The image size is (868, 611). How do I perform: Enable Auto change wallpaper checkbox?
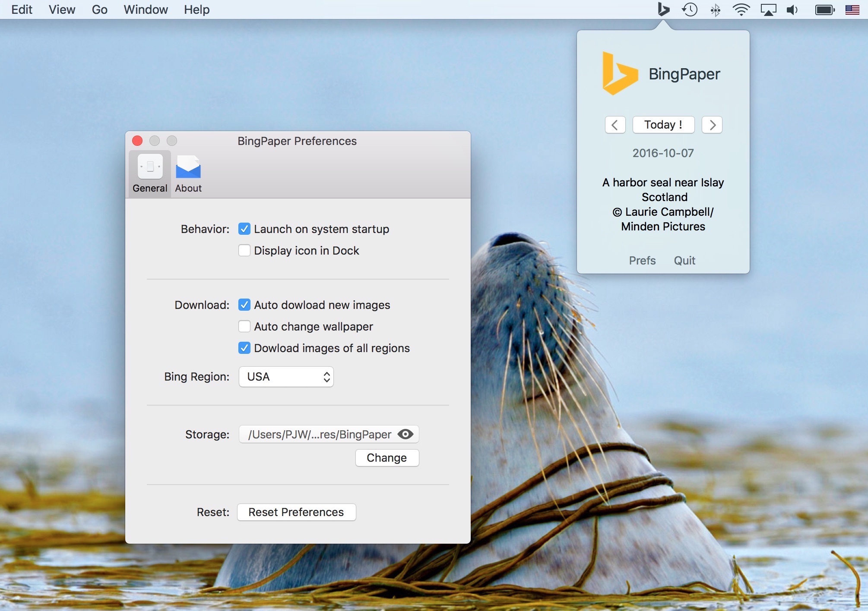click(244, 326)
